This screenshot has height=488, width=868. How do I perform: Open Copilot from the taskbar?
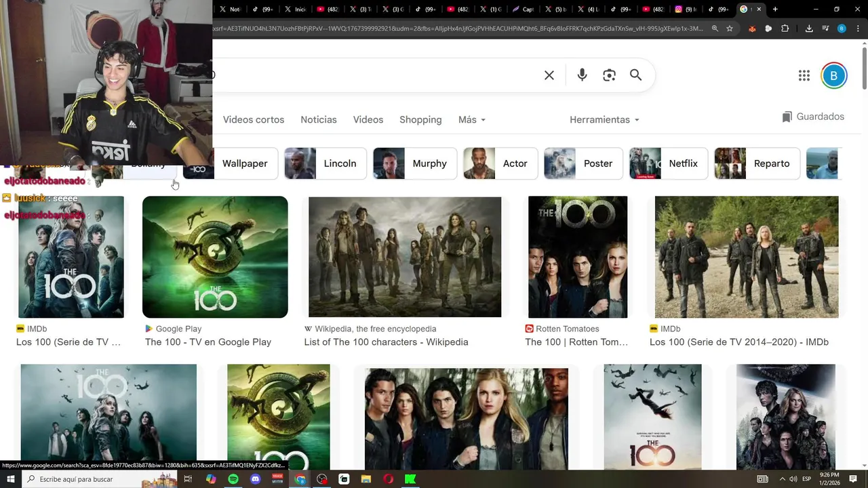(x=211, y=479)
